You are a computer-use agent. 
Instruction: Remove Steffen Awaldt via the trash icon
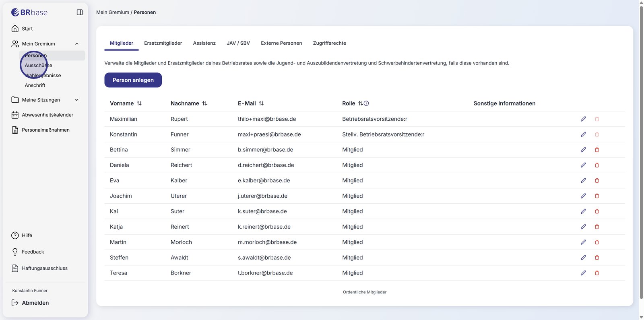[x=597, y=258]
